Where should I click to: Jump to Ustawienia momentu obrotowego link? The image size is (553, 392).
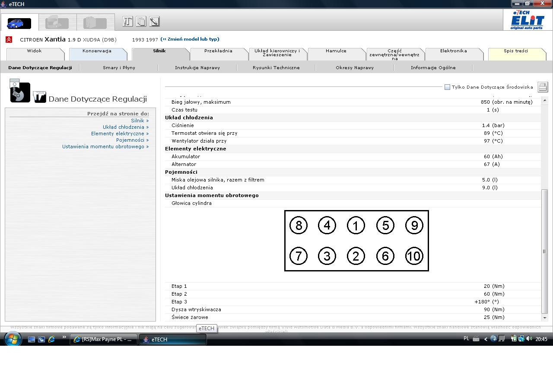tap(105, 147)
